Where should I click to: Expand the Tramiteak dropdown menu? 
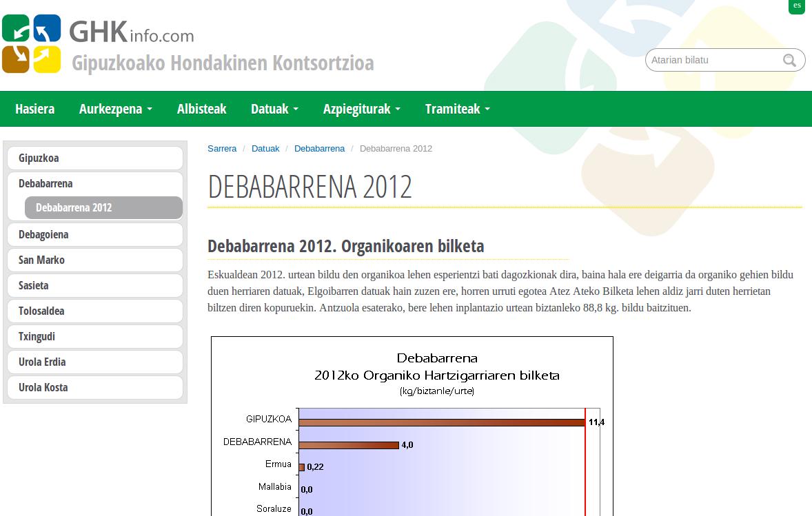[457, 109]
